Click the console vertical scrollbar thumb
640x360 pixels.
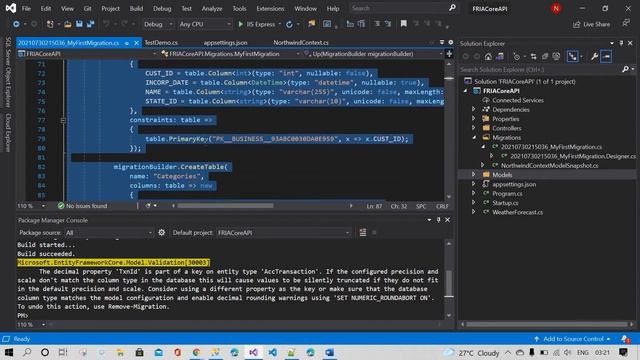449,282
